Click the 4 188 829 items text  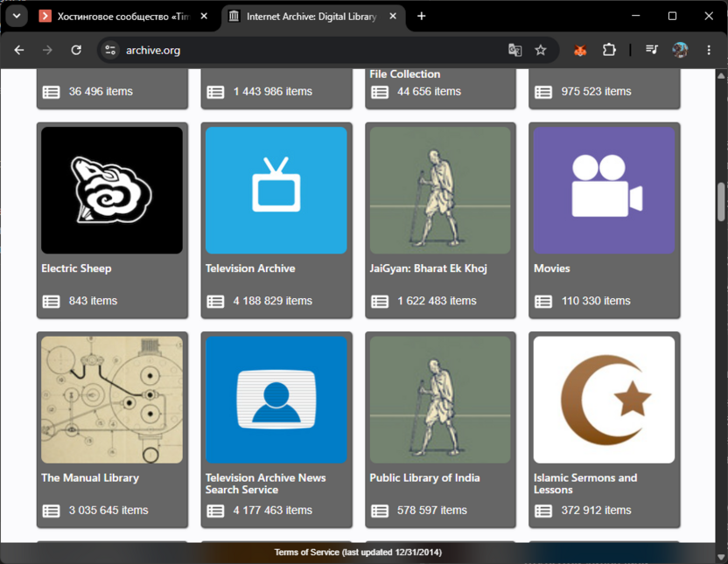tap(272, 301)
